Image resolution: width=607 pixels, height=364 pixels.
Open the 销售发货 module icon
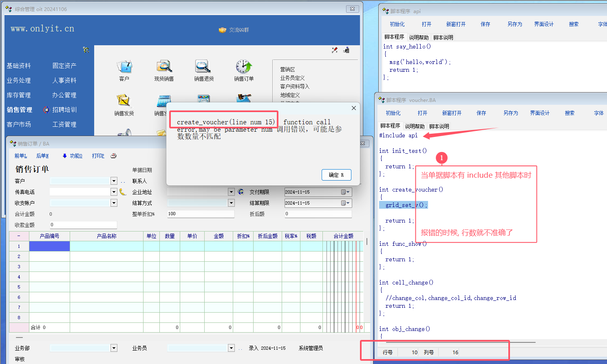(124, 101)
